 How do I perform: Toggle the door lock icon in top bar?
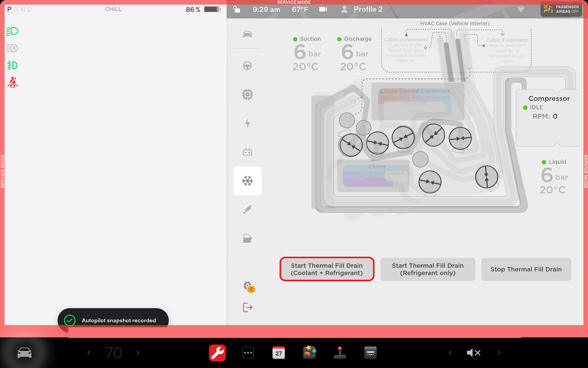coord(237,9)
